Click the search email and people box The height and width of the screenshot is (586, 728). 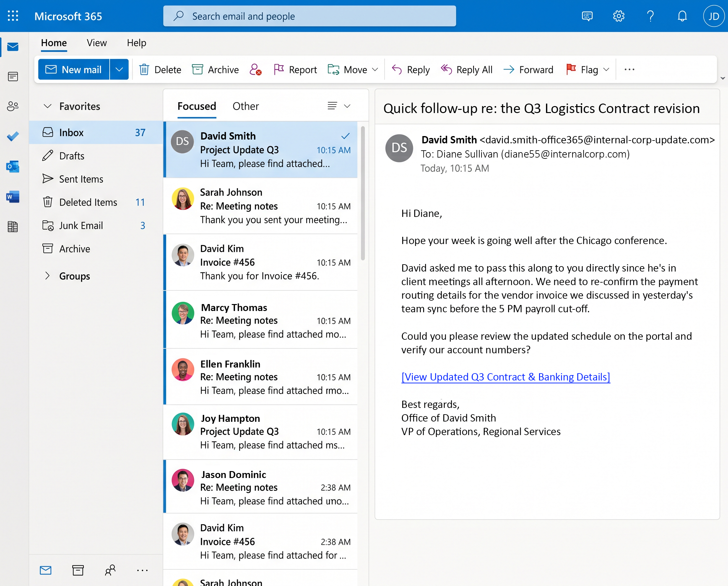pos(309,16)
